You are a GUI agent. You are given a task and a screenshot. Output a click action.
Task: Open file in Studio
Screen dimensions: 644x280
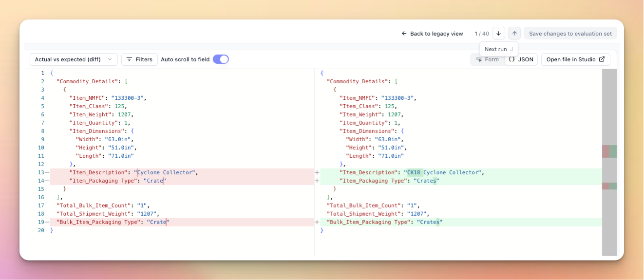point(575,59)
